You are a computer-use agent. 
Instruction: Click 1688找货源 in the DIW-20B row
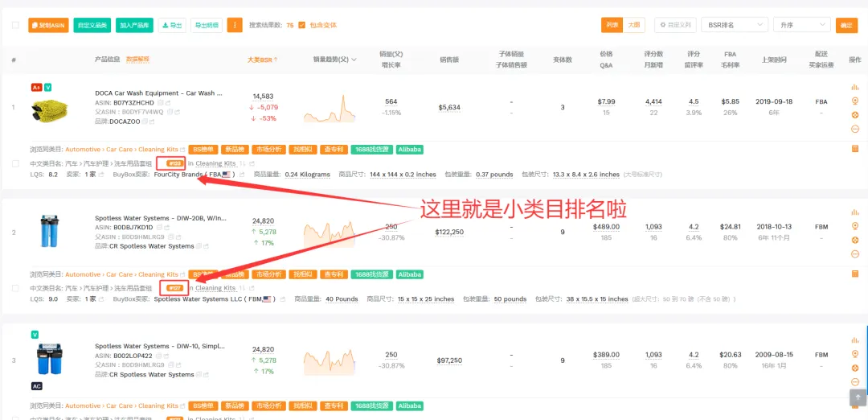pos(372,275)
